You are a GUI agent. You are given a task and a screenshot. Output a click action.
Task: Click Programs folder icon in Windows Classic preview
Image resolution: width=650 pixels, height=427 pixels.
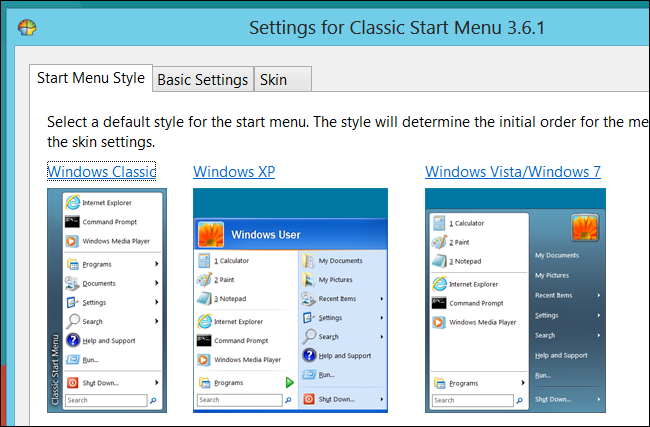(x=73, y=264)
